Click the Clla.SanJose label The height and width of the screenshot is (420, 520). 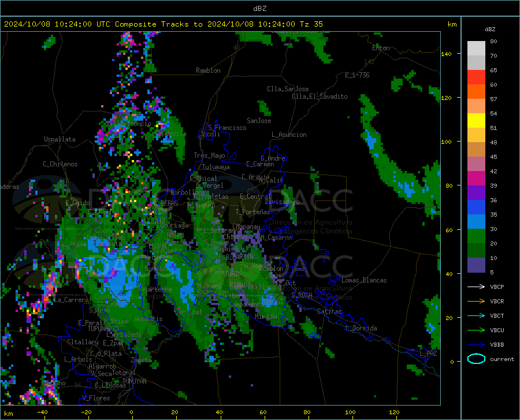(288, 89)
